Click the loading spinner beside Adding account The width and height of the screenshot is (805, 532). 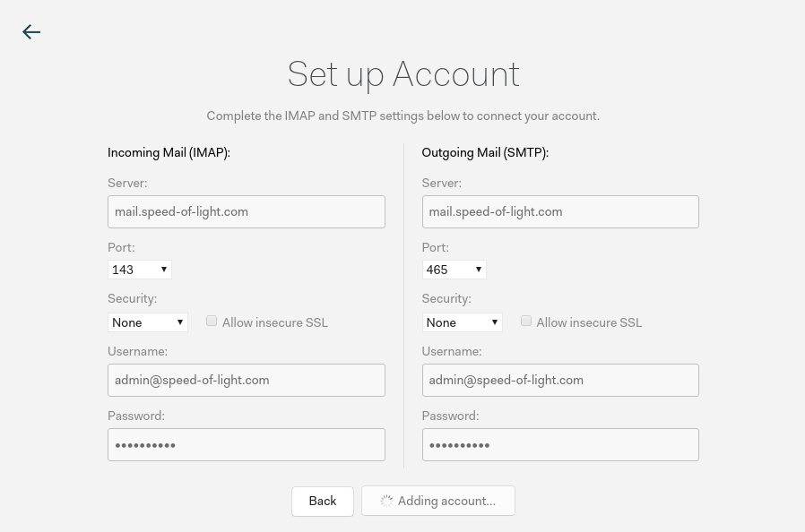(x=386, y=502)
